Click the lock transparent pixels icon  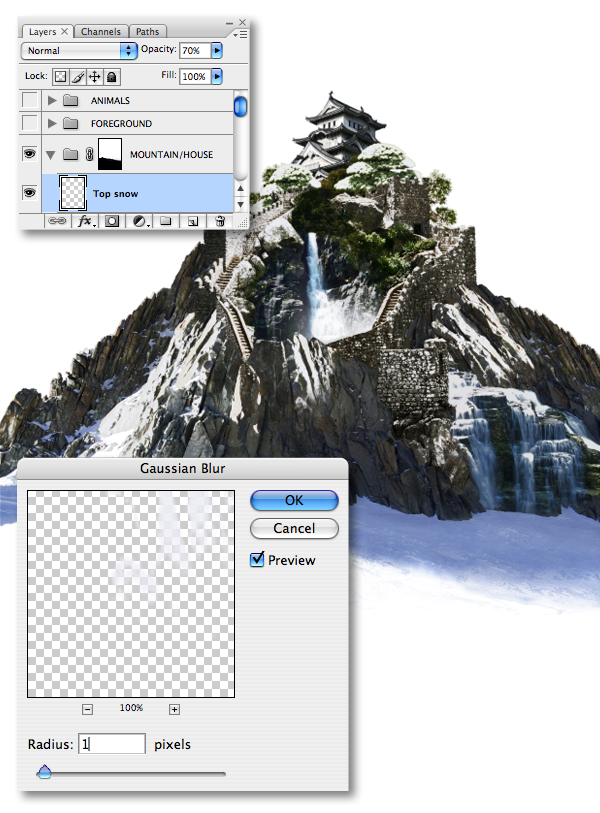(61, 77)
